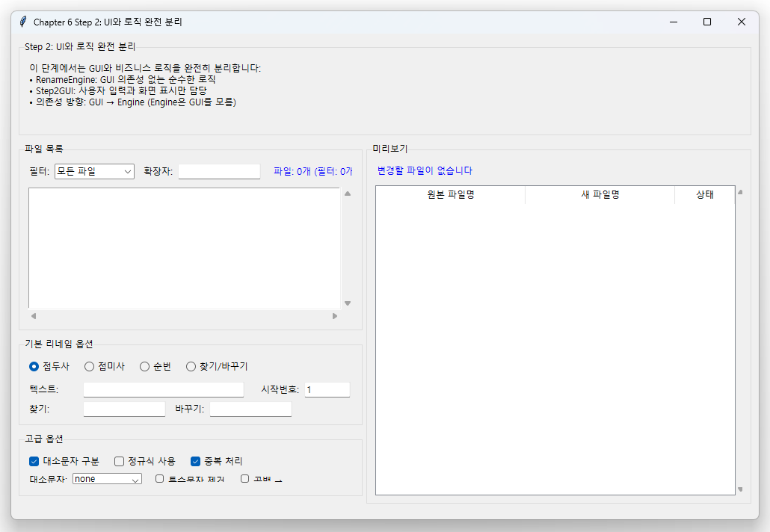Viewport: 770px width, 532px height.
Task: Click the 원본 파일명 column header
Action: (449, 195)
